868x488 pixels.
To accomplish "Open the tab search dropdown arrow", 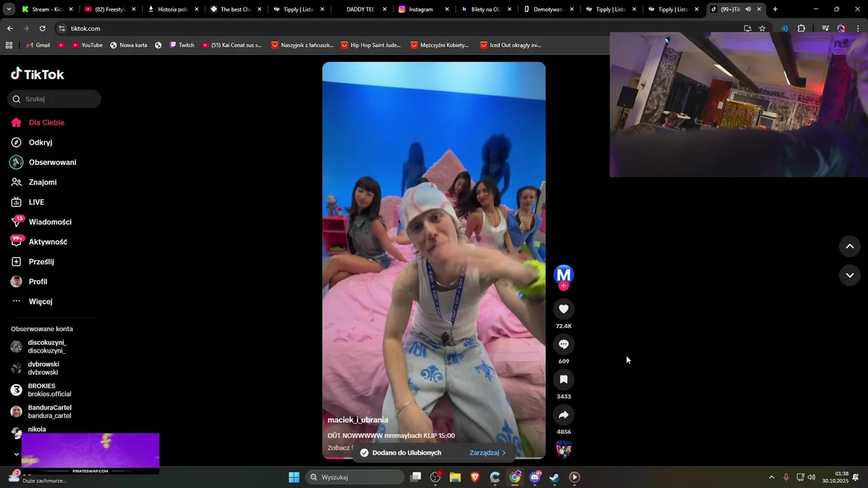I will tap(9, 9).
